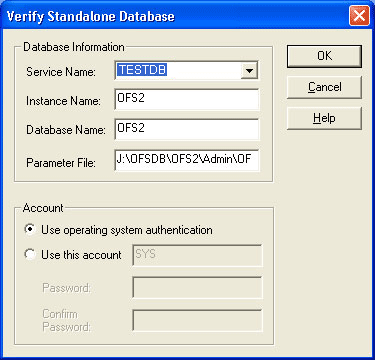Viewport: 375px width, 360px height.
Task: Click the Parameter File path field
Action: coord(186,160)
